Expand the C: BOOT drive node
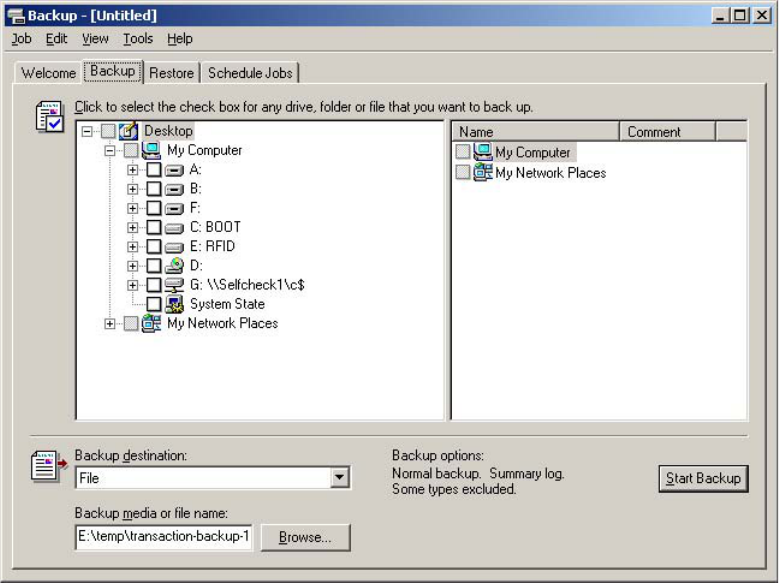 [x=133, y=228]
